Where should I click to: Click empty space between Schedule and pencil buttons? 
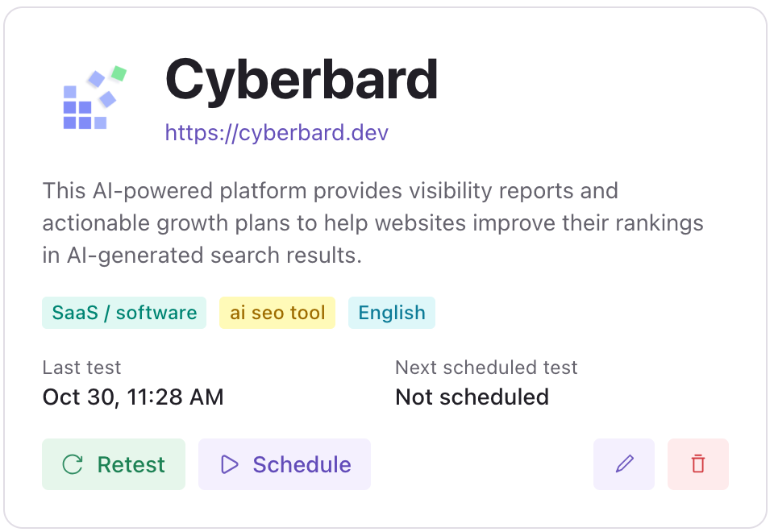pos(482,464)
